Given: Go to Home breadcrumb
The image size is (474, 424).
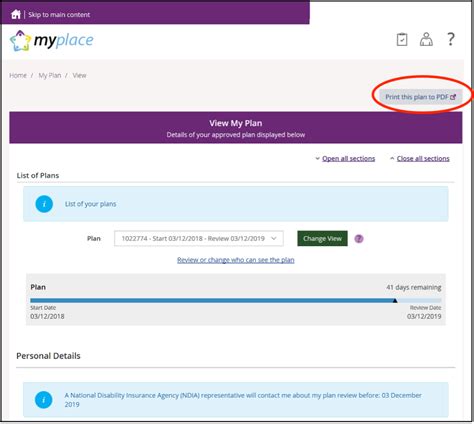Looking at the screenshot, I should [x=18, y=75].
